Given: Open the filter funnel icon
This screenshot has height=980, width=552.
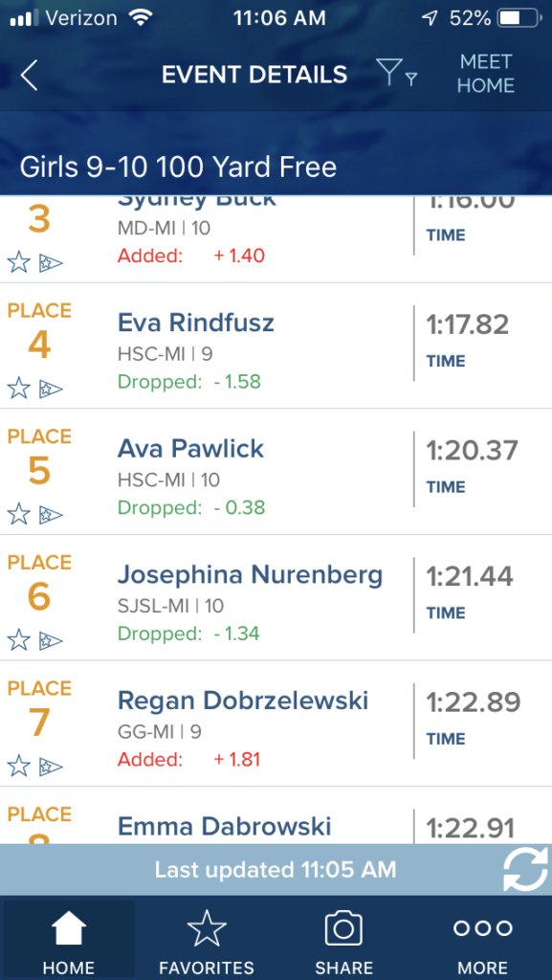Looking at the screenshot, I should click(x=396, y=73).
